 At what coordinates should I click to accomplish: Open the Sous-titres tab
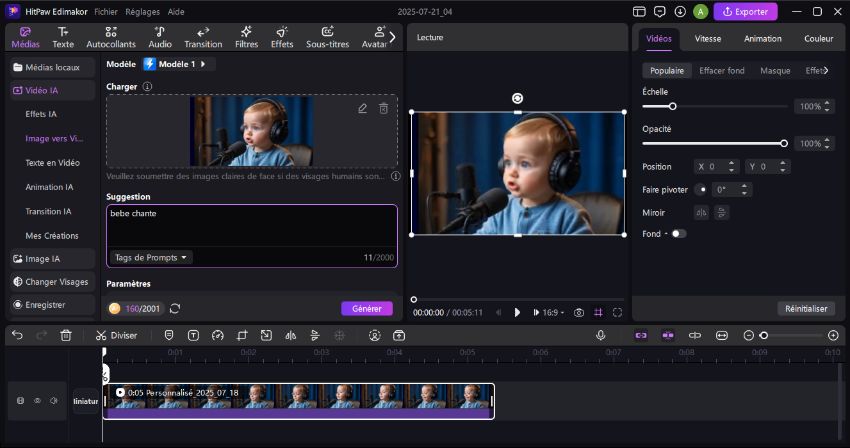point(327,37)
